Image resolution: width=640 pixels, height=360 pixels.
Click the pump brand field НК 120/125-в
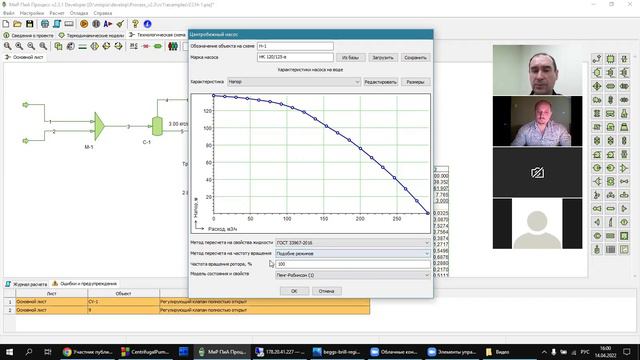click(295, 57)
